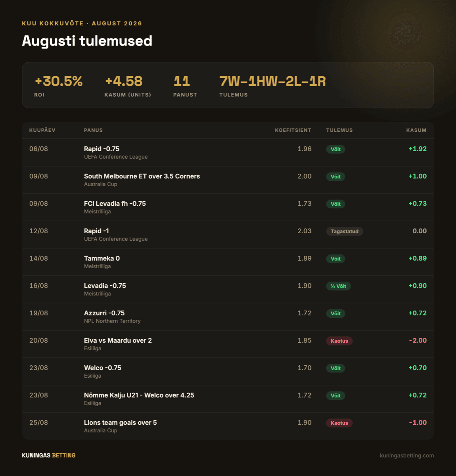Select the 20/08 date cell
Screen dimensions: 456x476
tap(38, 340)
